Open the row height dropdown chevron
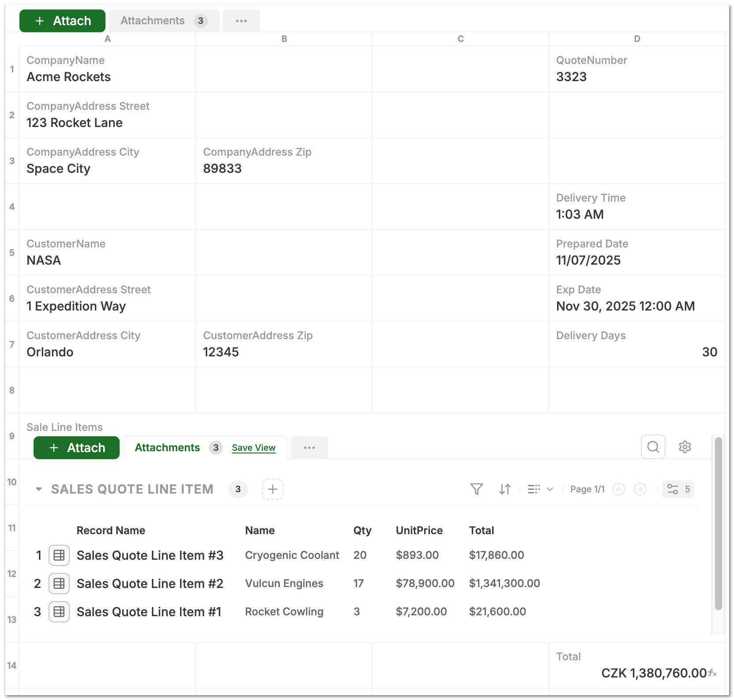This screenshot has width=734, height=700. (x=550, y=489)
